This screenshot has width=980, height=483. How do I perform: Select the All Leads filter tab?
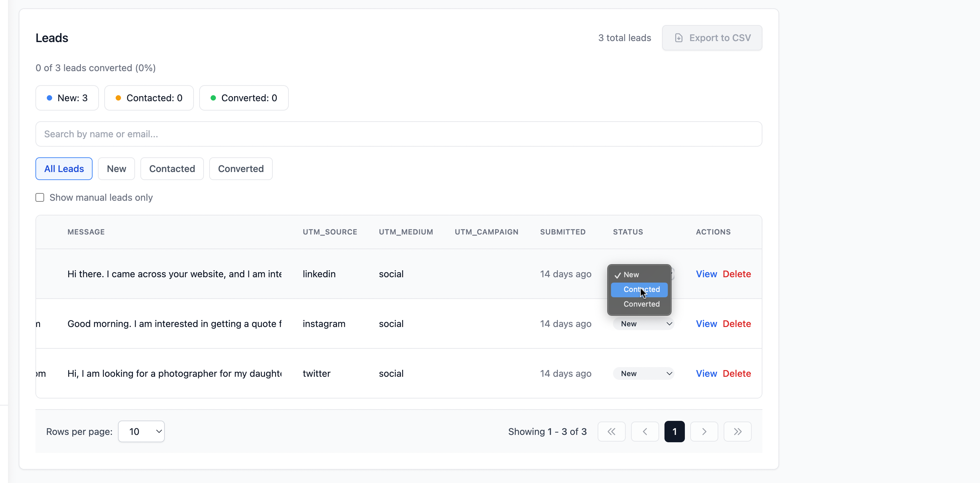pyautogui.click(x=64, y=168)
